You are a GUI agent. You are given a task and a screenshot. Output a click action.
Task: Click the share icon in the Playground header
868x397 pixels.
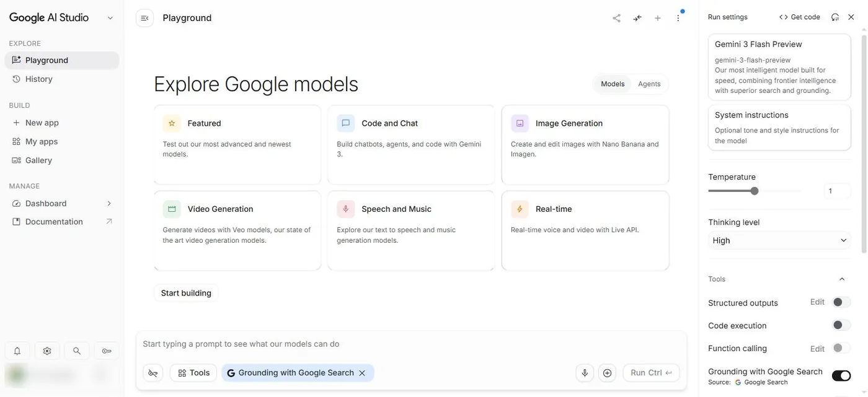pyautogui.click(x=616, y=18)
